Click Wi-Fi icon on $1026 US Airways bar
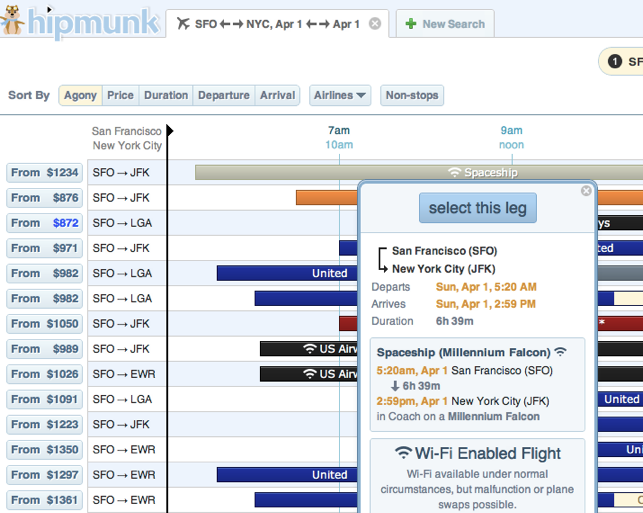This screenshot has width=643, height=513. (x=310, y=374)
